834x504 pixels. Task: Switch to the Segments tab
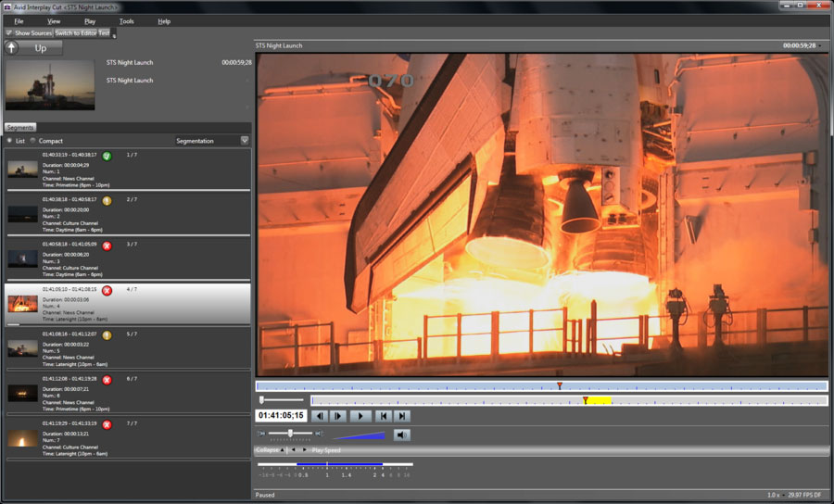pos(20,127)
